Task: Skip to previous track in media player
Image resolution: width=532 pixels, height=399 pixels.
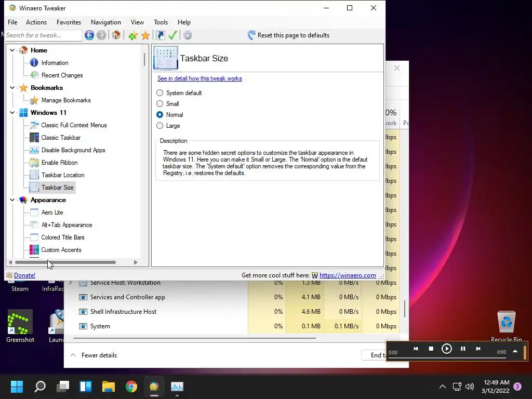Action: coord(416,349)
